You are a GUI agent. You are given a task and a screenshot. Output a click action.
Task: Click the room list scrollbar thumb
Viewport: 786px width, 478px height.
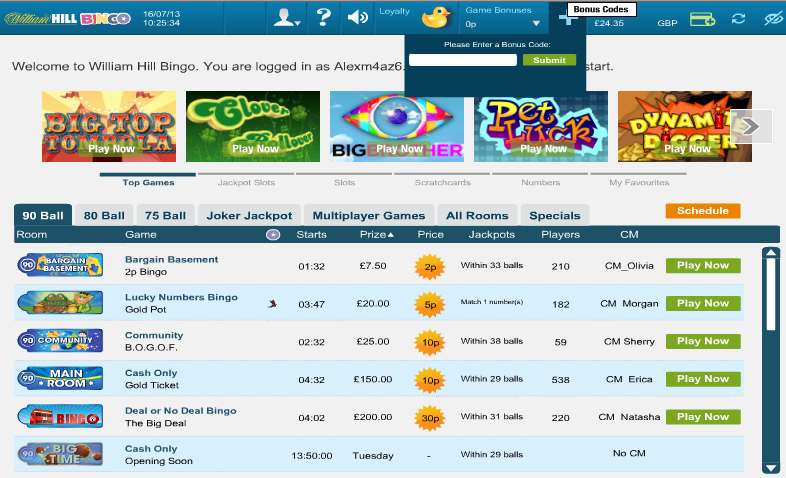tap(770, 293)
